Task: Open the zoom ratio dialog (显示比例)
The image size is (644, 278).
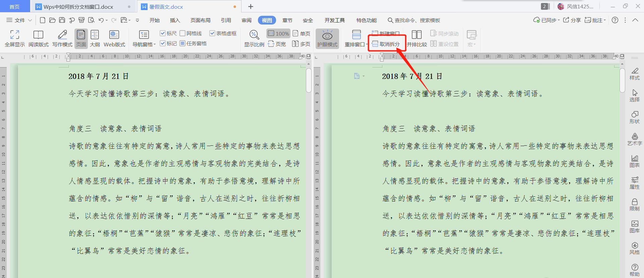Action: (x=254, y=38)
